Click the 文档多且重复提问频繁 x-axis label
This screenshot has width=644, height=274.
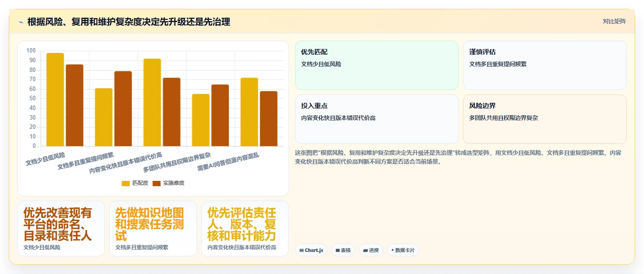(x=85, y=161)
